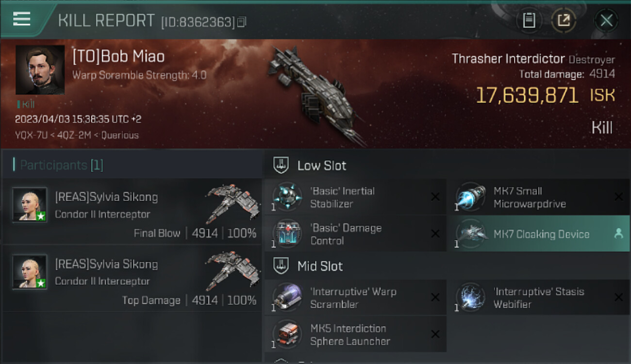Select the 'Basic' Inertial Stabilizer icon
The image size is (631, 364).
287,197
